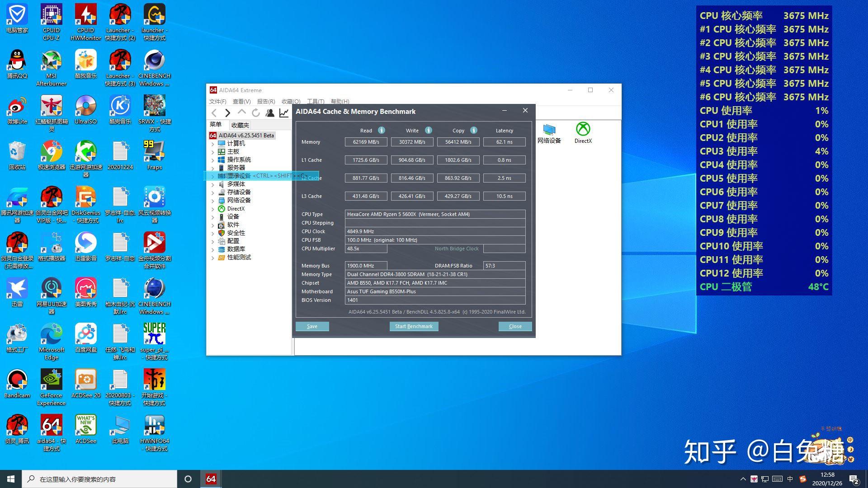The width and height of the screenshot is (868, 488).
Task: Click the taskbar search box
Action: click(x=99, y=479)
